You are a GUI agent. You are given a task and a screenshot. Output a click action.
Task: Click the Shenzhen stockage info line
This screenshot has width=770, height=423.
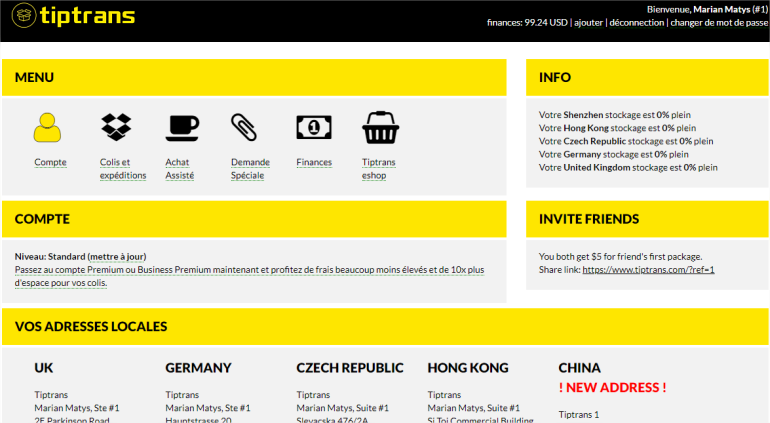coord(615,115)
